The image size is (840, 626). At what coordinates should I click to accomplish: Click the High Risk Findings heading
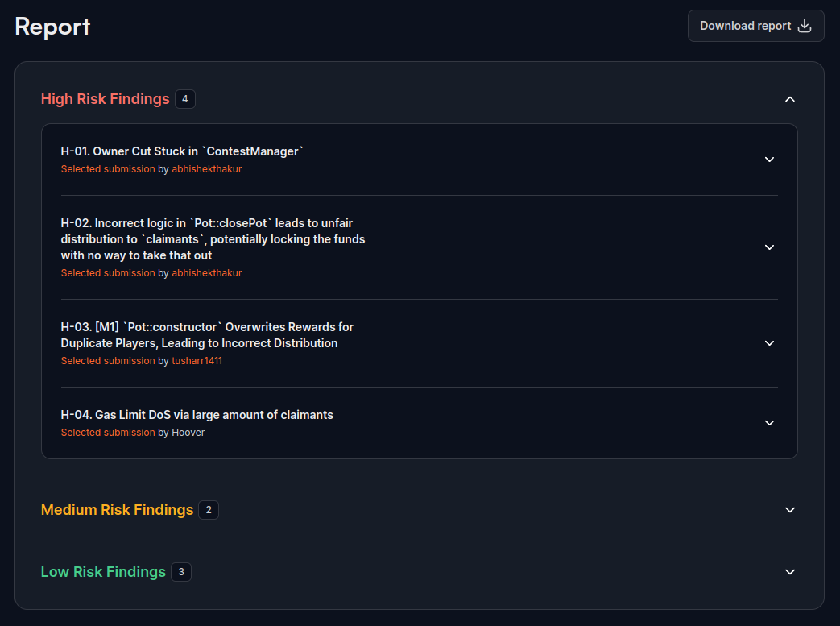(x=105, y=99)
